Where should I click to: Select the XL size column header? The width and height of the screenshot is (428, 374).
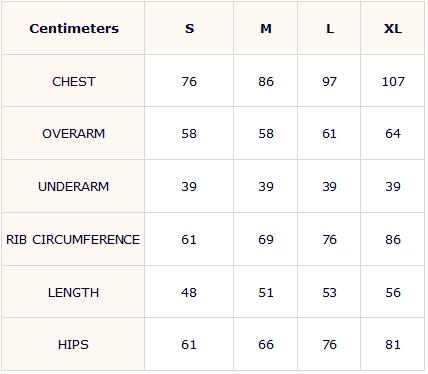click(393, 29)
